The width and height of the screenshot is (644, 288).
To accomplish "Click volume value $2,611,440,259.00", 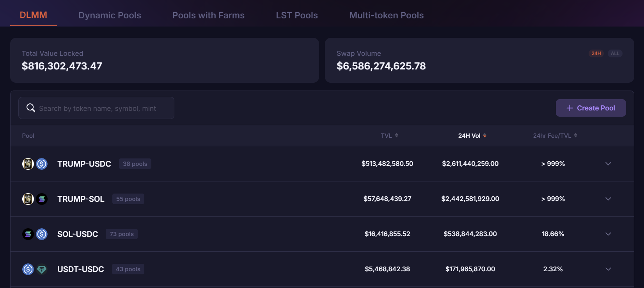I will (470, 164).
